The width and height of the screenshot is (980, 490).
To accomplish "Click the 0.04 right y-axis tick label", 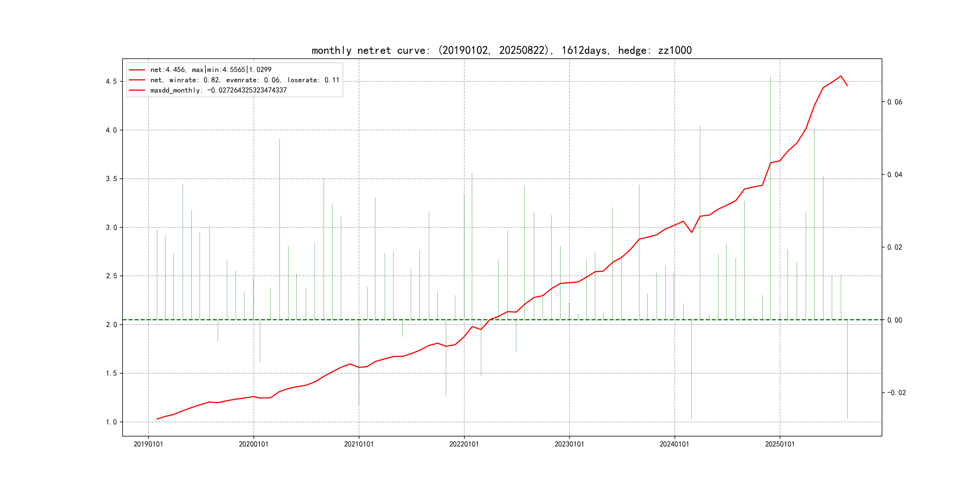I will [x=894, y=175].
